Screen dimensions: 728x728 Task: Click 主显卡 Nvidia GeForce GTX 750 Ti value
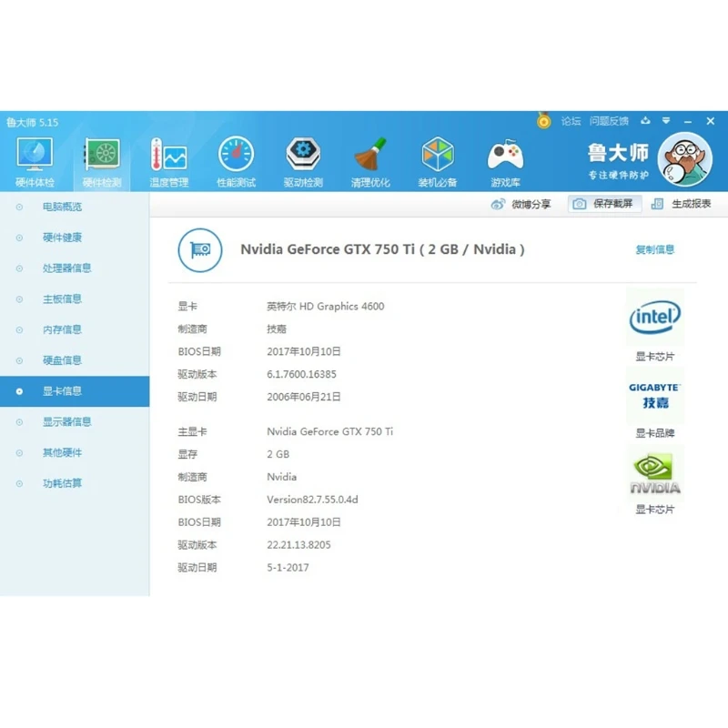pyautogui.click(x=329, y=431)
